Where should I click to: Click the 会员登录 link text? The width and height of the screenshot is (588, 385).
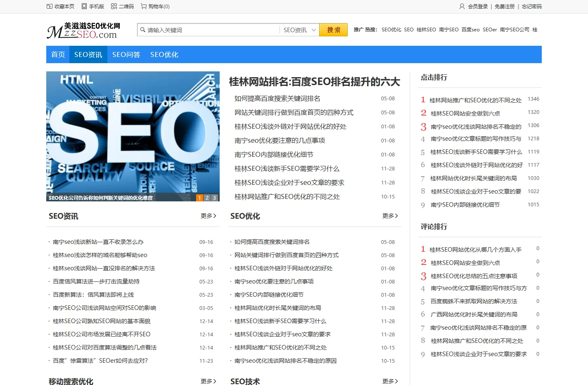[478, 6]
